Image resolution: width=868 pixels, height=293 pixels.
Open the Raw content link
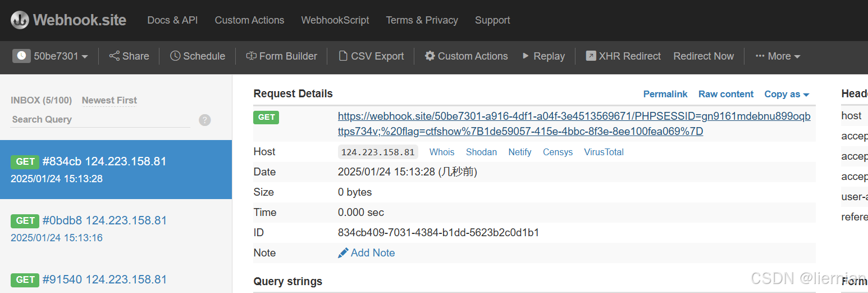tap(726, 94)
